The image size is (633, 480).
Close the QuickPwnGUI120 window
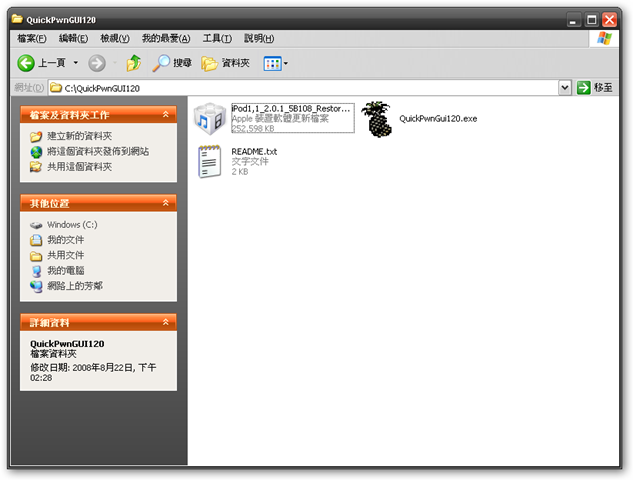(x=610, y=20)
